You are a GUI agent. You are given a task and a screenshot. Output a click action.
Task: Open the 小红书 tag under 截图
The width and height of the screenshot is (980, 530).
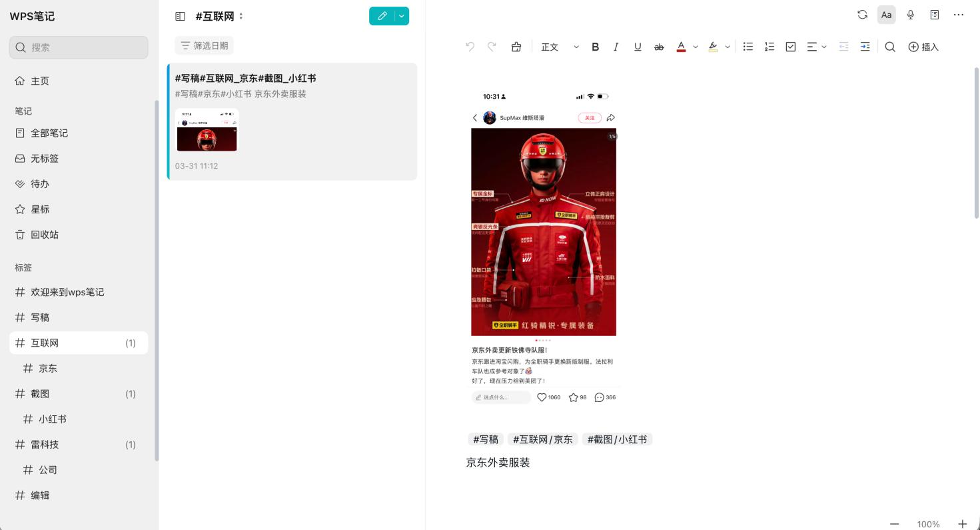click(x=53, y=419)
